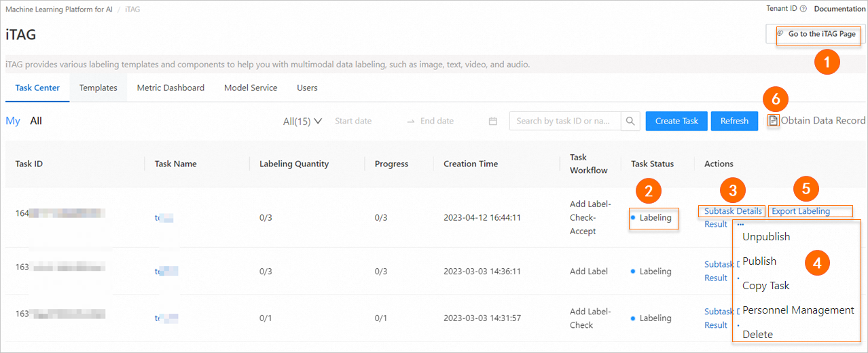This screenshot has height=353, width=868.
Task: Switch to the Task Center tab
Action: [37, 88]
